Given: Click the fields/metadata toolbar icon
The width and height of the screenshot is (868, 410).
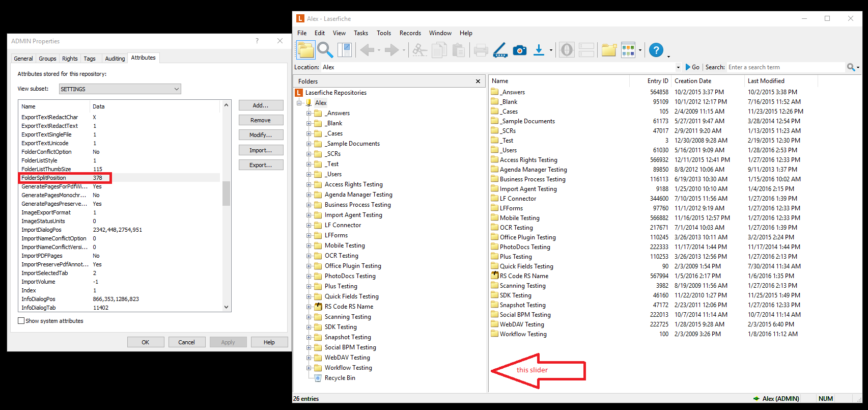Looking at the screenshot, I should (586, 50).
